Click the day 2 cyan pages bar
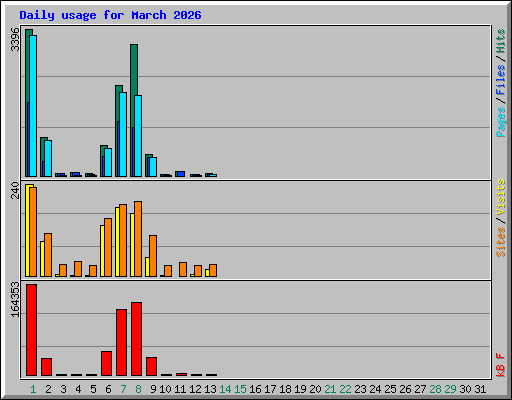Viewport: 512px width, 400px height. pos(48,159)
